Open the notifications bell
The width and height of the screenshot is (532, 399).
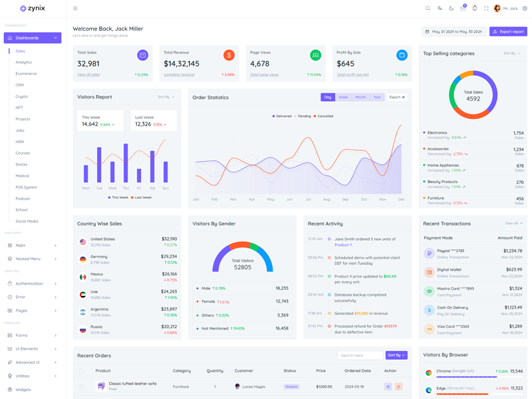click(x=475, y=9)
